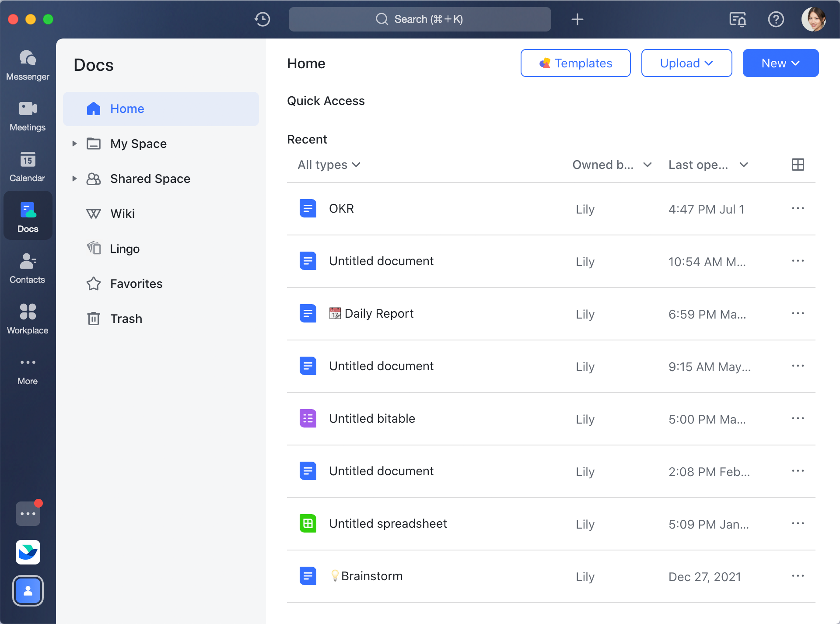
Task: Open more options for the OKR document
Action: (x=798, y=209)
